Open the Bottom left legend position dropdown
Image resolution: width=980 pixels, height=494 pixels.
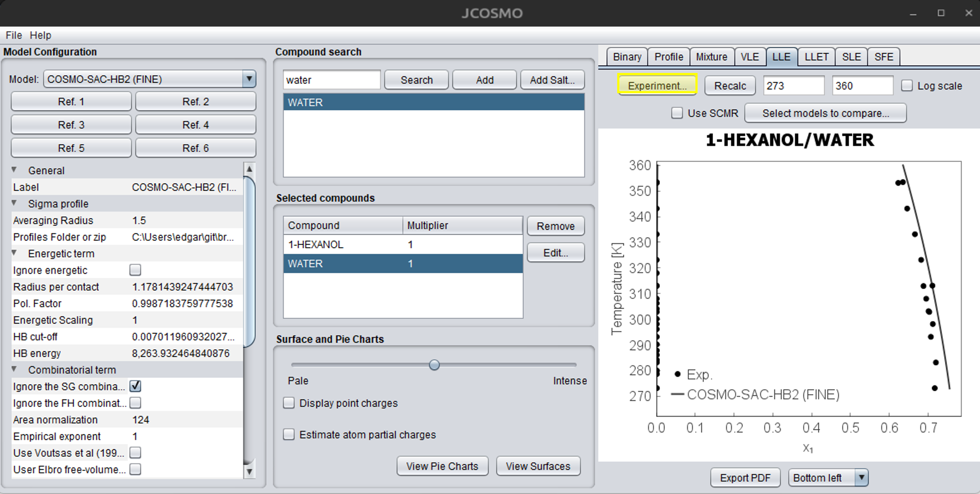click(x=828, y=478)
